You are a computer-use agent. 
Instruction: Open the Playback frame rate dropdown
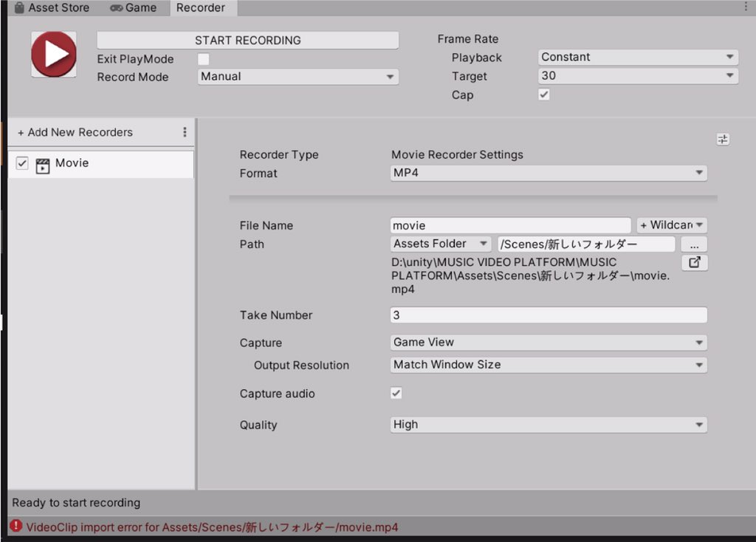[x=637, y=57]
